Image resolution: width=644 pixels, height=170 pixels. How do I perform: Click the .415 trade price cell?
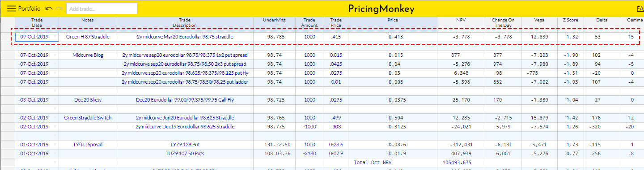tap(335, 37)
